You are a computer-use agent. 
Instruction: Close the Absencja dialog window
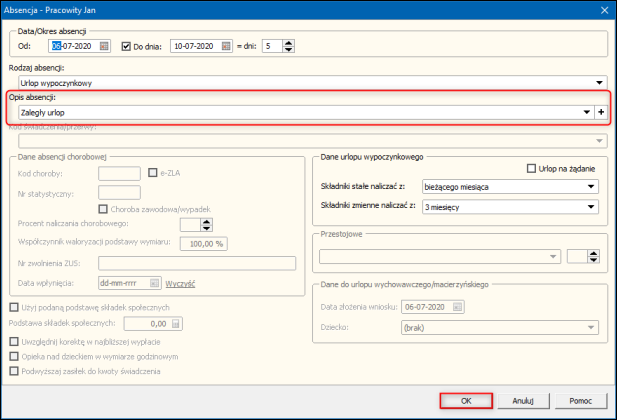coord(603,9)
